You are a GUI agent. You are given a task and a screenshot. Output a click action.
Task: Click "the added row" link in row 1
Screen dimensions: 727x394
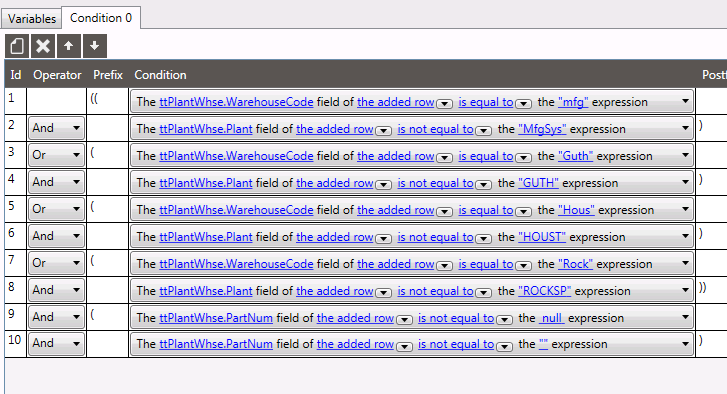[x=395, y=102]
